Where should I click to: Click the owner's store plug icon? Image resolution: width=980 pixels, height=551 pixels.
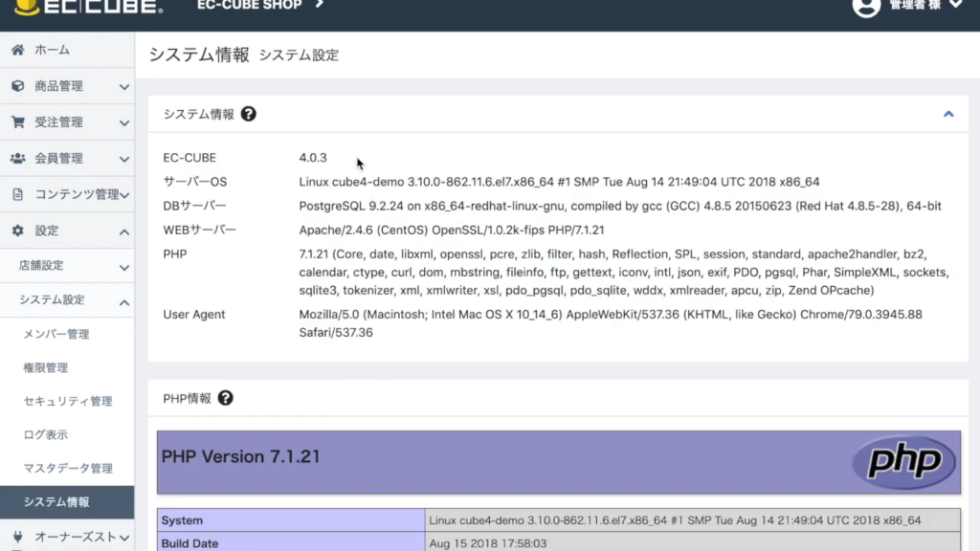(x=17, y=537)
